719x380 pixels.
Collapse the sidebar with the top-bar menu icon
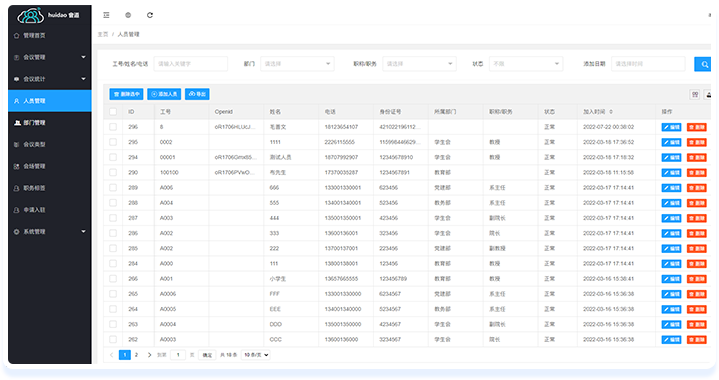coord(106,15)
